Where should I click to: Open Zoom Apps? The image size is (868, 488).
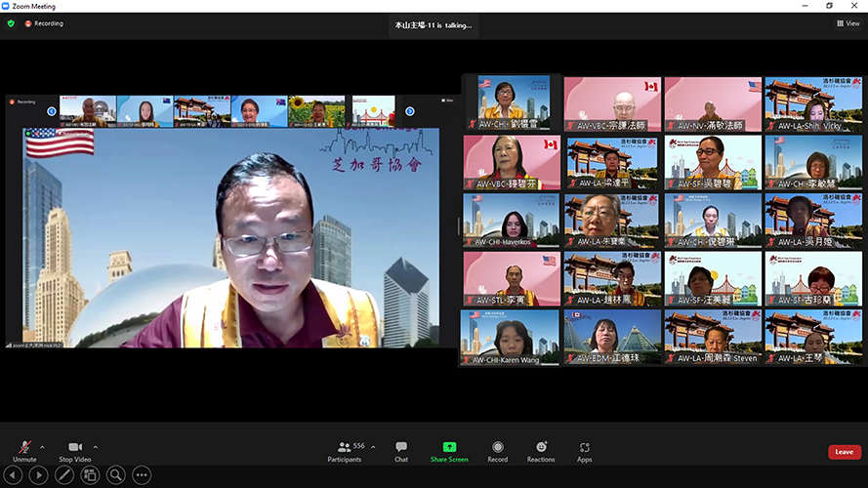click(x=585, y=450)
